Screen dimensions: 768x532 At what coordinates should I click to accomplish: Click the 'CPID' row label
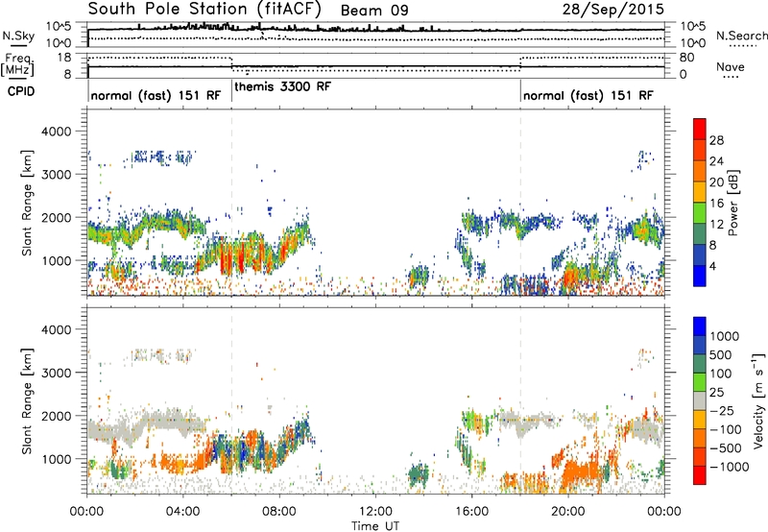point(21,91)
